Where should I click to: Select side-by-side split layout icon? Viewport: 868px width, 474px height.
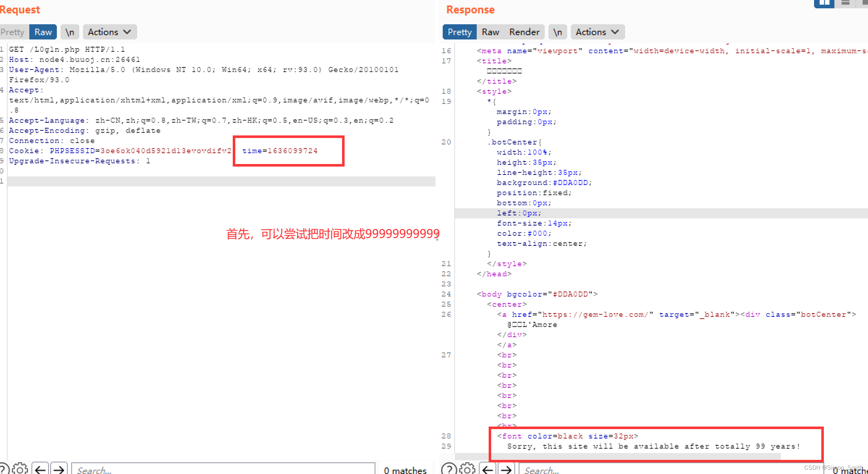tap(824, 3)
